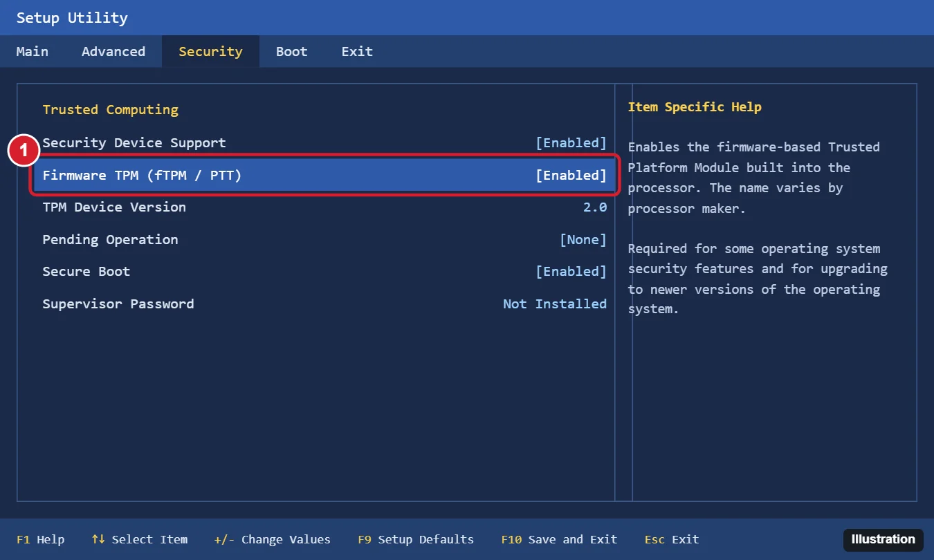Open the Exit tab

click(x=357, y=52)
